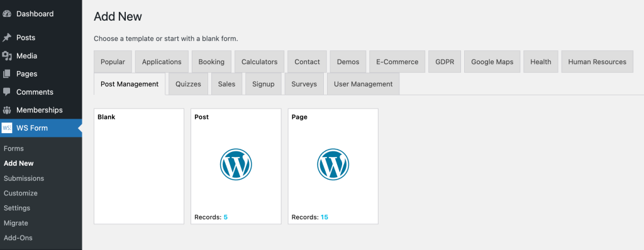The image size is (644, 250).
Task: Select the Post Management tab
Action: click(x=130, y=84)
